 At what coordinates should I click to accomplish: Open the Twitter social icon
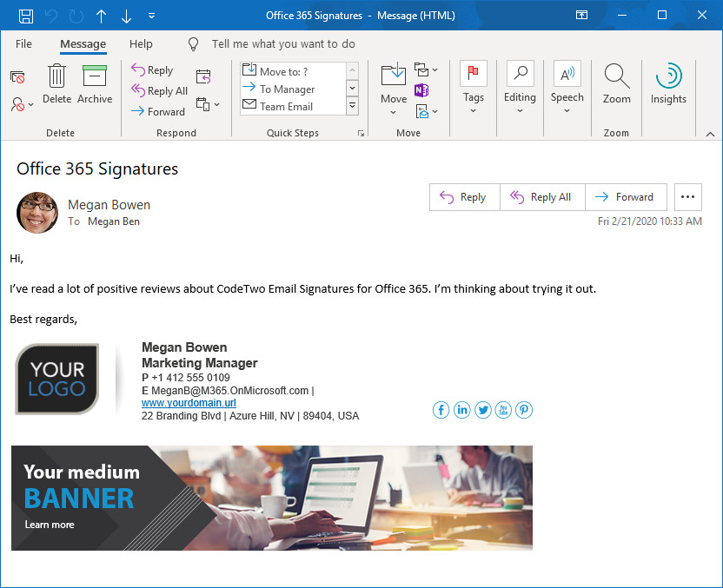[x=483, y=410]
